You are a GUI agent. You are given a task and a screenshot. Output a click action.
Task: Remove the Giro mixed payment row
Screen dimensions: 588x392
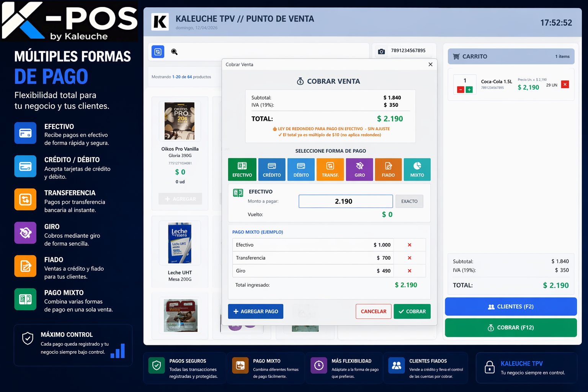click(x=410, y=271)
